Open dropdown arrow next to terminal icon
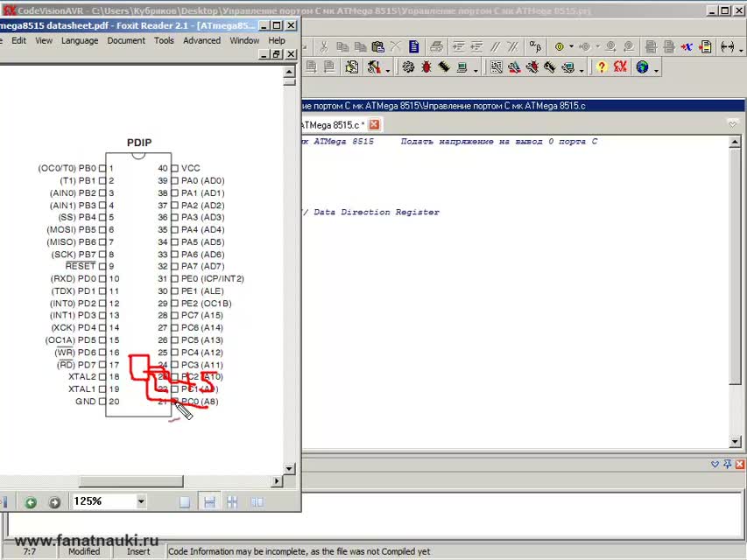This screenshot has height=560, width=747. tap(476, 71)
